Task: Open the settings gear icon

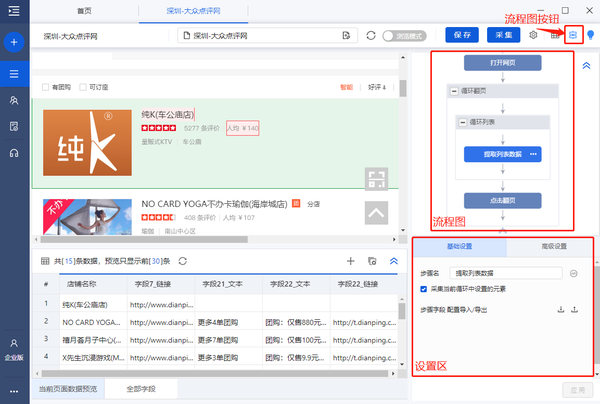Action: click(533, 35)
